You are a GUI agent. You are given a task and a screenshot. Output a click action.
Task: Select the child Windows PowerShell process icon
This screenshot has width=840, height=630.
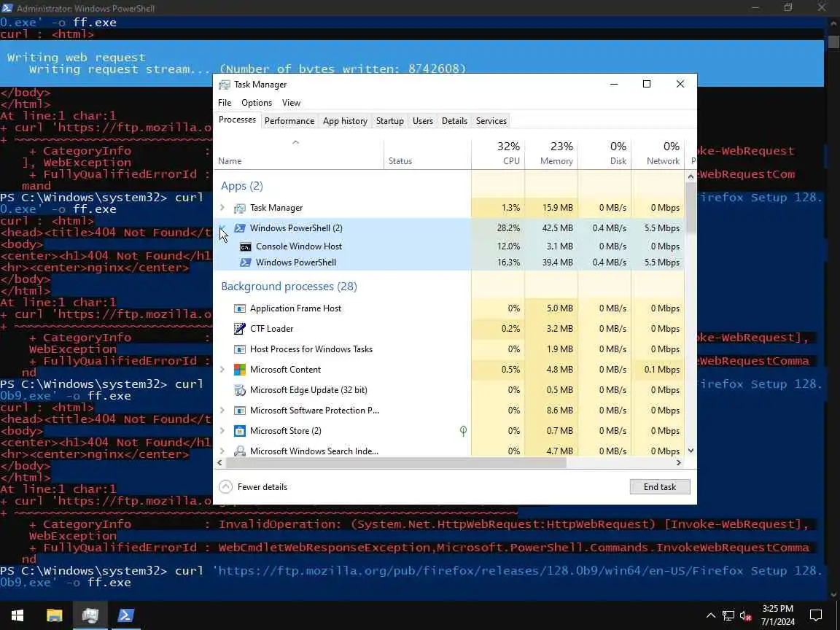245,262
